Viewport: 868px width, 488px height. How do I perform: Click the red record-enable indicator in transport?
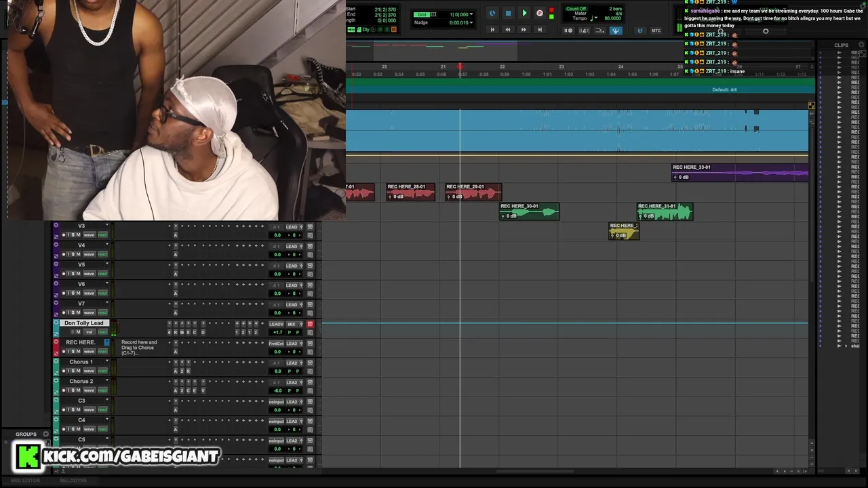point(551,9)
